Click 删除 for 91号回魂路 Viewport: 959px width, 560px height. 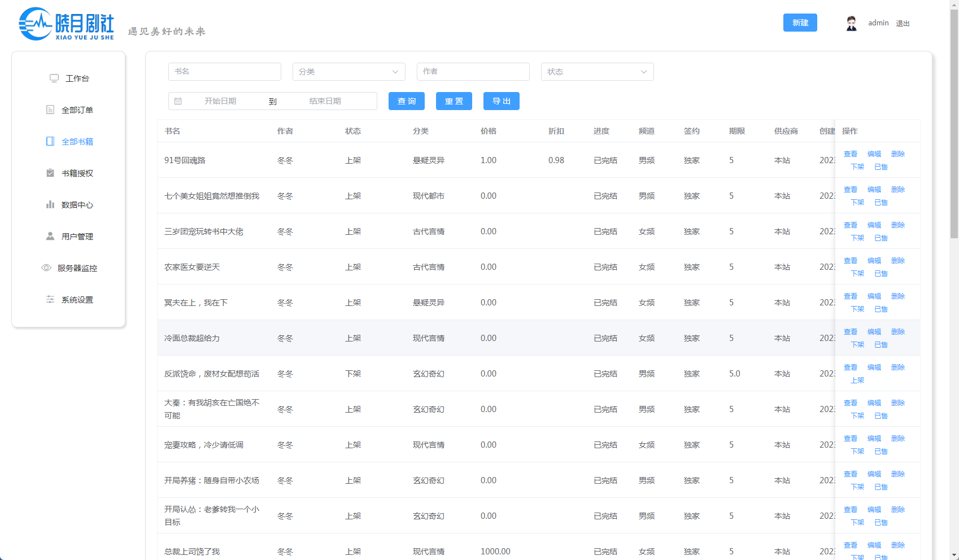(898, 154)
